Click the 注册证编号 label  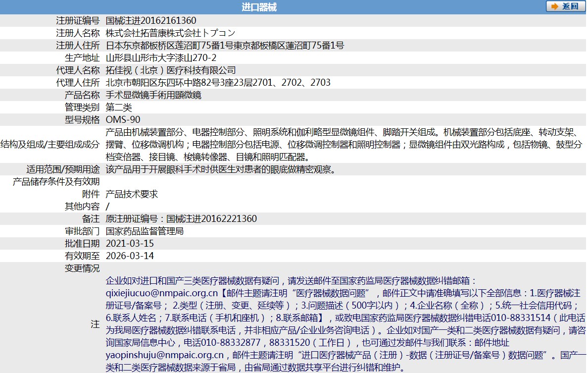78,21
